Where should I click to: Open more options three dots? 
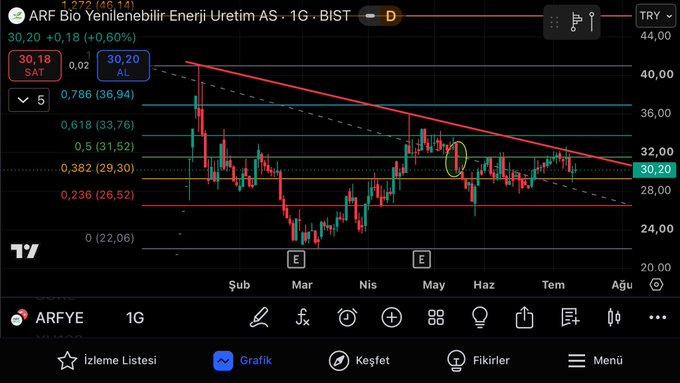click(x=658, y=318)
